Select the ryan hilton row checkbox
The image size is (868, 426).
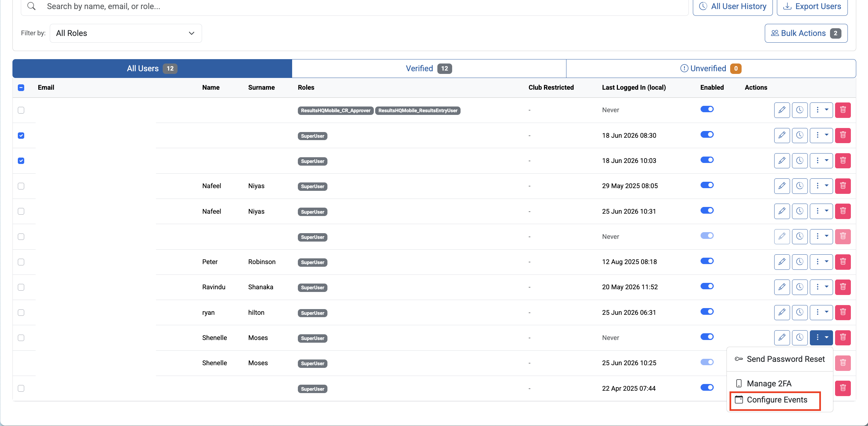[21, 312]
